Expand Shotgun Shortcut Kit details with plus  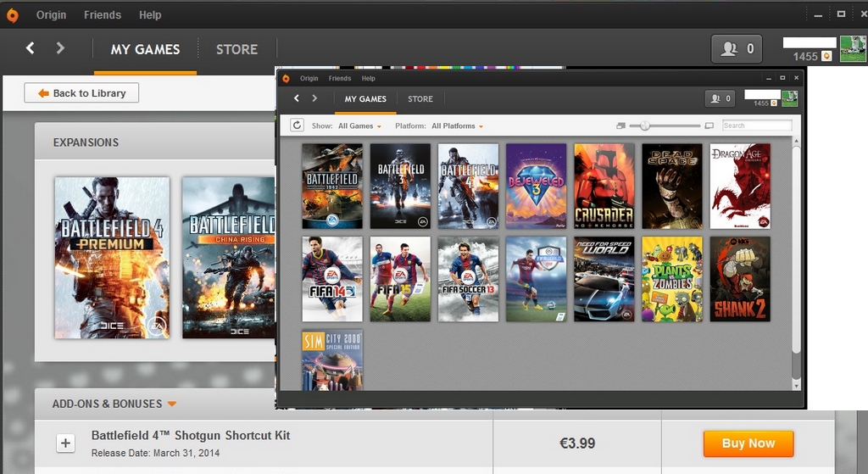(65, 443)
